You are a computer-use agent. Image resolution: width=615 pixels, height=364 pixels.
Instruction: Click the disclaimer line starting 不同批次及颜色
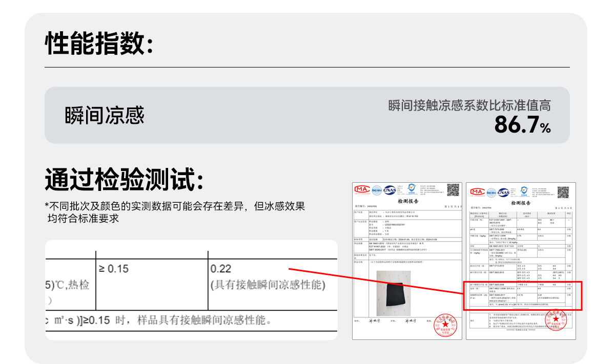pos(175,212)
